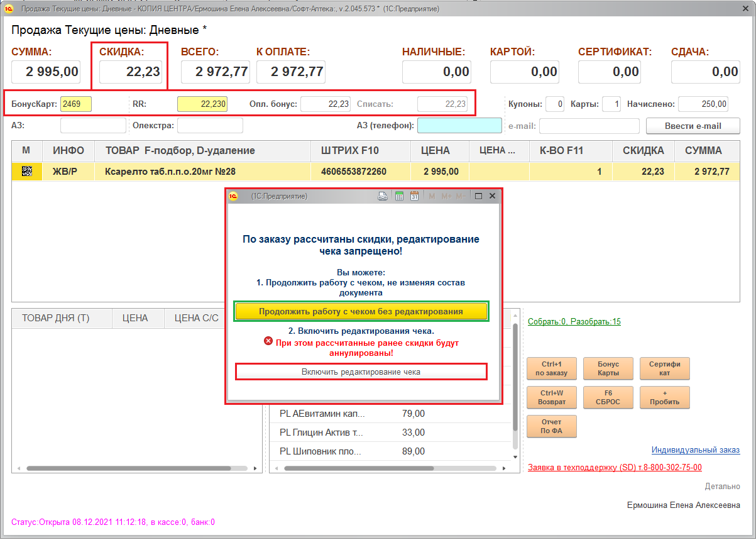Close the discount warning dialog

pyautogui.click(x=492, y=196)
